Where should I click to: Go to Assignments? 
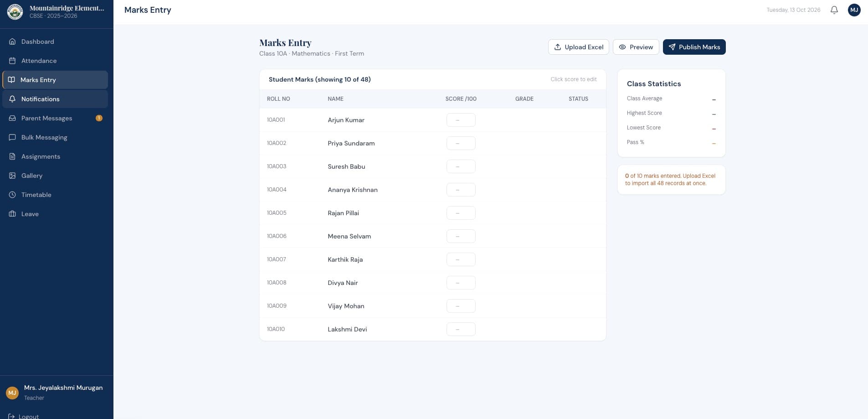pyautogui.click(x=55, y=156)
